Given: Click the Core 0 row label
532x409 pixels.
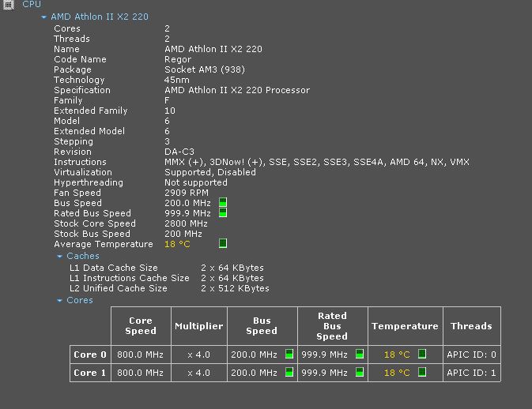Looking at the screenshot, I should [x=90, y=355].
